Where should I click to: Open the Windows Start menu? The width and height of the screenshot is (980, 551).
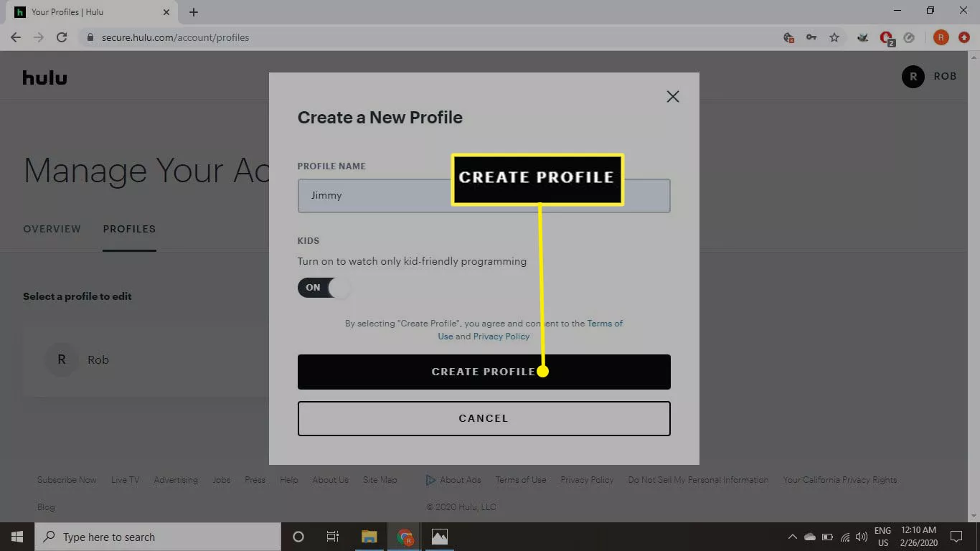17,537
